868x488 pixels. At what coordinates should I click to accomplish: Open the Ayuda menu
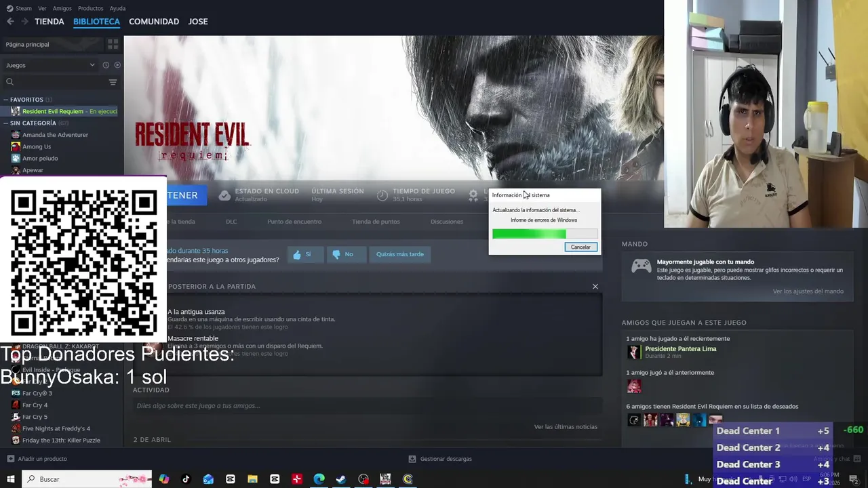click(117, 8)
